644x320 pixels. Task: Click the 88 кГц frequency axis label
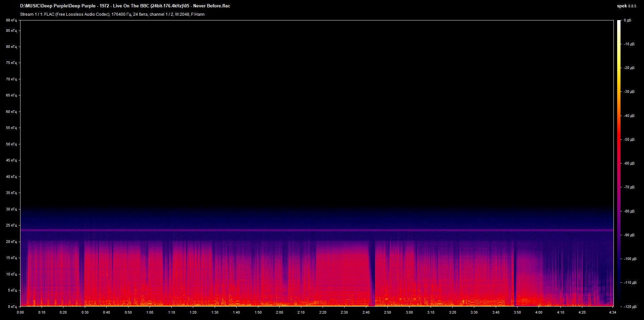(x=11, y=20)
